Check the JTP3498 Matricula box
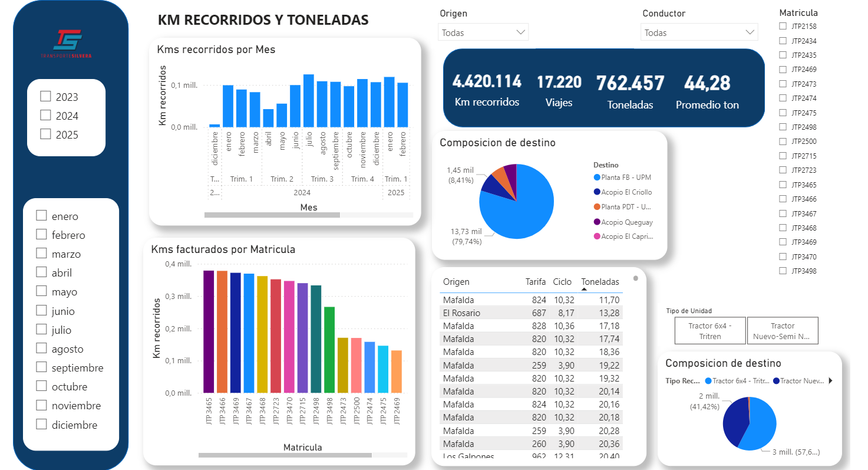Screen dimensions: 868x470 [x=781, y=271]
